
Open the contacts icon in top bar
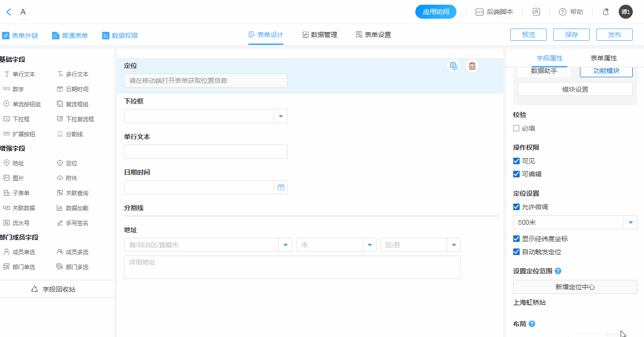(x=536, y=12)
